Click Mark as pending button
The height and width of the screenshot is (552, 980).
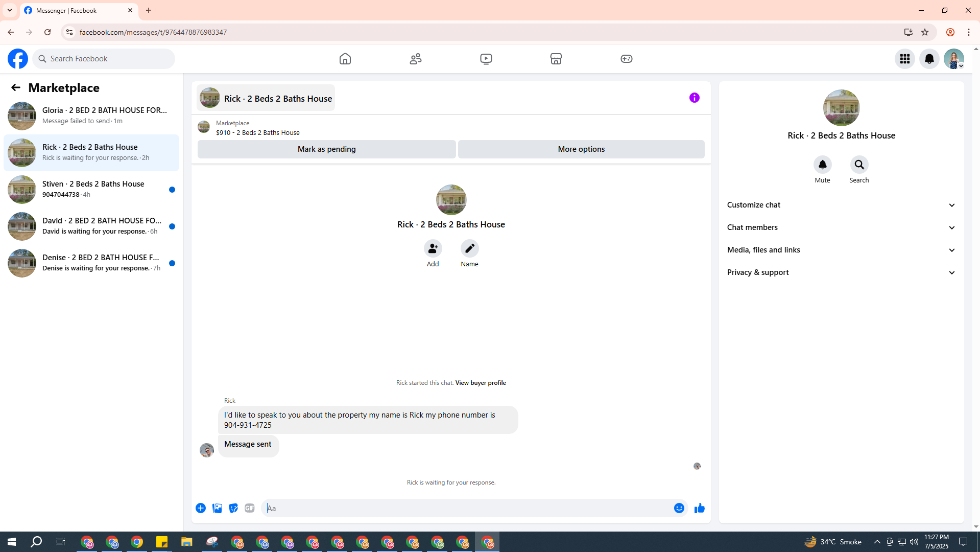coord(327,149)
